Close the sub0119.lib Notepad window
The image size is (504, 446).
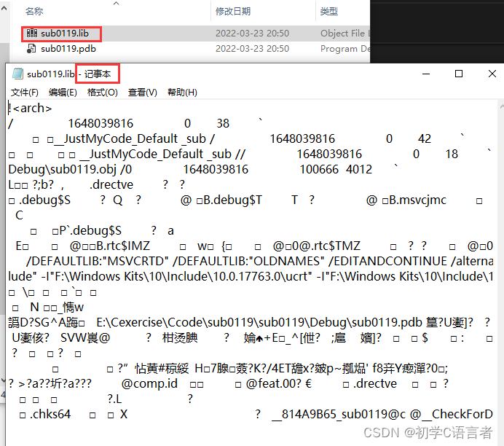coord(490,74)
